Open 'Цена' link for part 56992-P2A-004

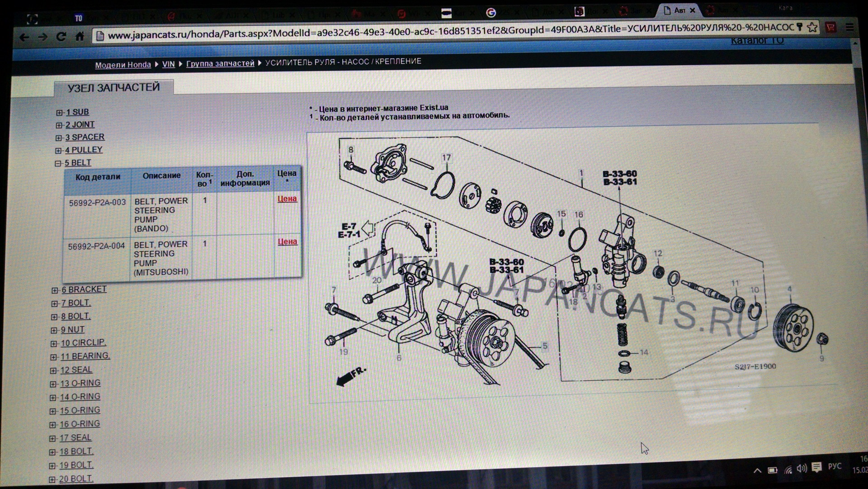coord(287,242)
